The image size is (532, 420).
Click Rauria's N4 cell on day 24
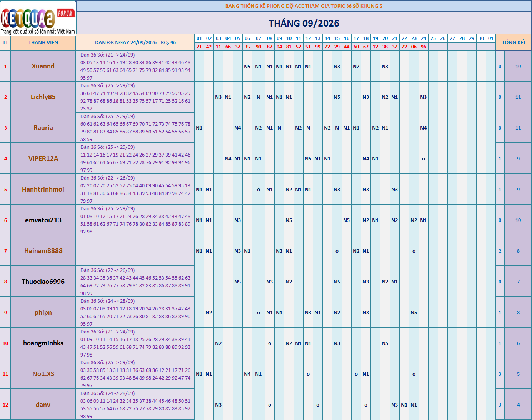(424, 128)
